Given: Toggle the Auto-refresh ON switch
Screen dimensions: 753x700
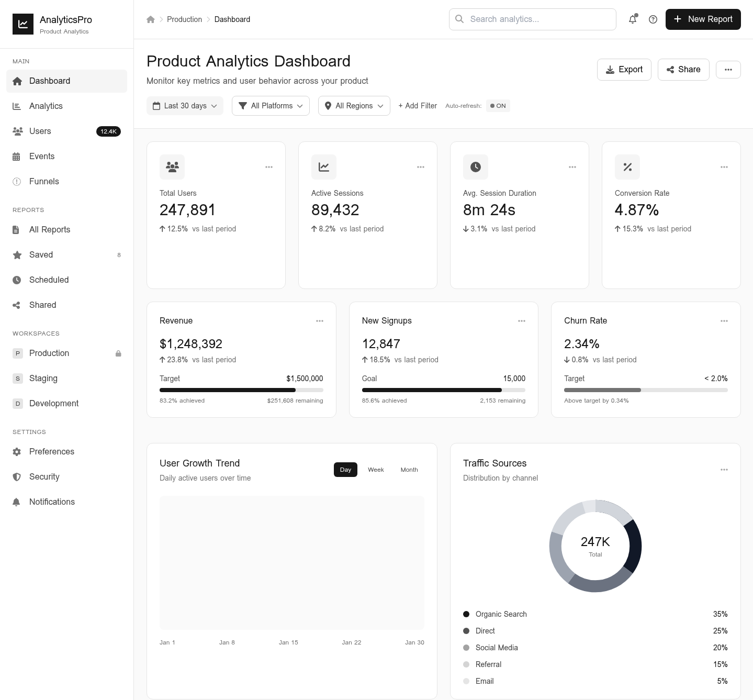Looking at the screenshot, I should pos(498,106).
